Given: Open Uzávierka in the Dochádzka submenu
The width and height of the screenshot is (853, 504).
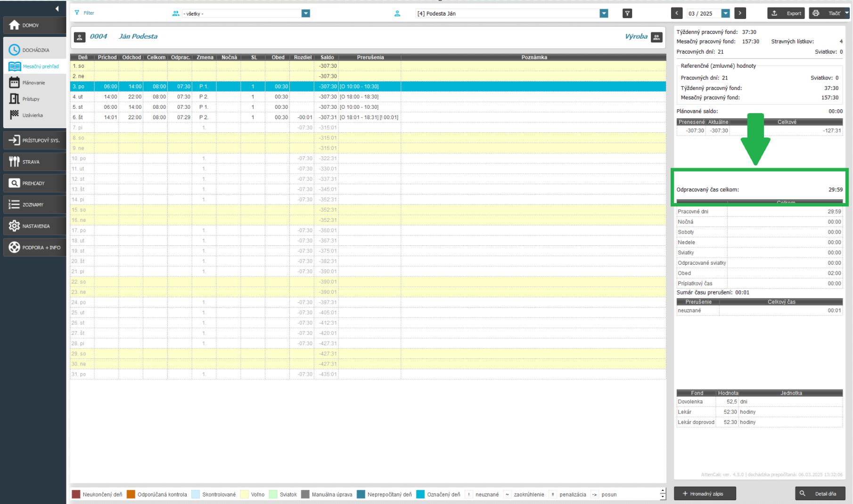Looking at the screenshot, I should point(32,115).
